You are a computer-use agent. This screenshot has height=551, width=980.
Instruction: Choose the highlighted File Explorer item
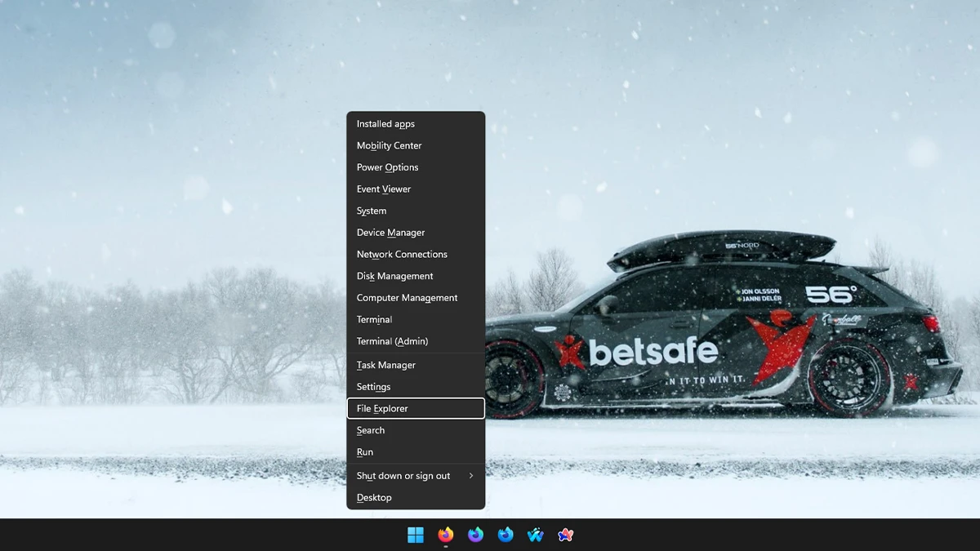(x=416, y=408)
